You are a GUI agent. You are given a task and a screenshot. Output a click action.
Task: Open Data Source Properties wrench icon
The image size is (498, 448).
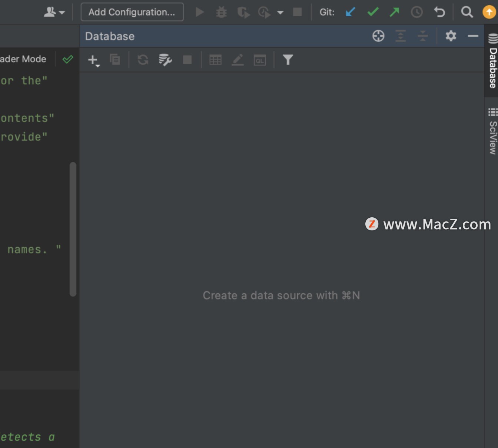(x=165, y=60)
